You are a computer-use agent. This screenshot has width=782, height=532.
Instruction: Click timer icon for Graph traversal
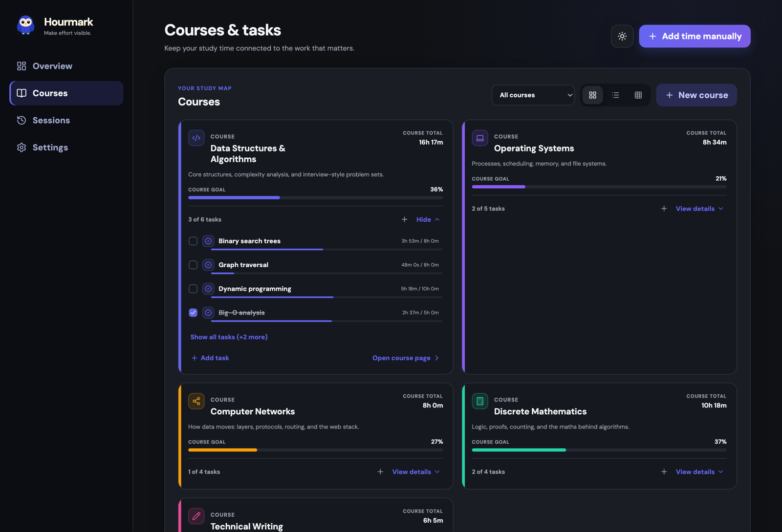[x=208, y=265]
